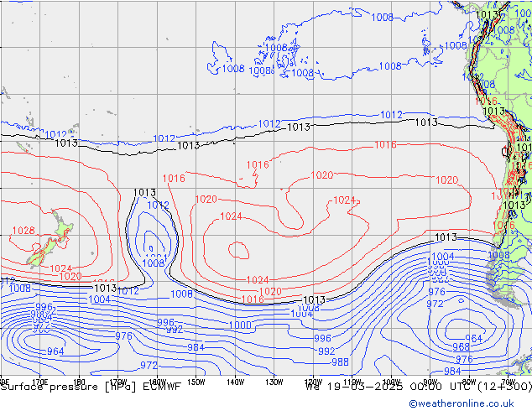Screen dimensions: 532x411
Task: Click the '19-03-2025 00:00 UTC' forecast timestamp
Action: pos(399,387)
